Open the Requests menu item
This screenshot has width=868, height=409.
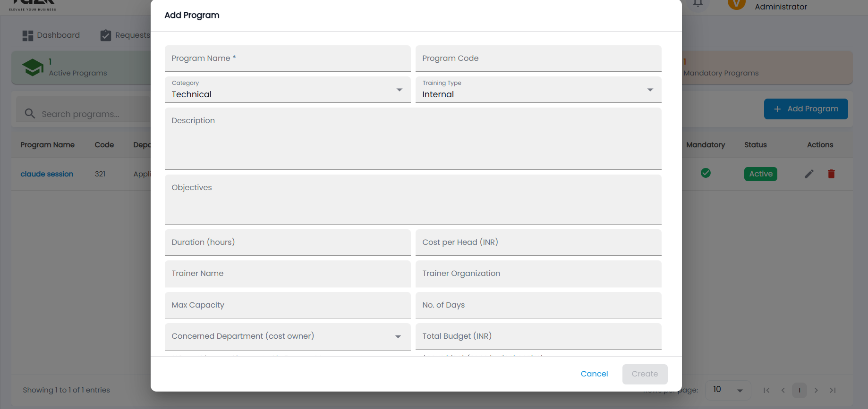click(125, 35)
